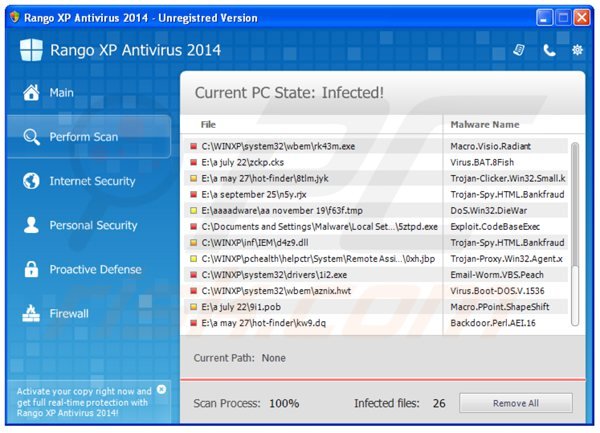Select Perform Scan in sidebar

click(89, 137)
